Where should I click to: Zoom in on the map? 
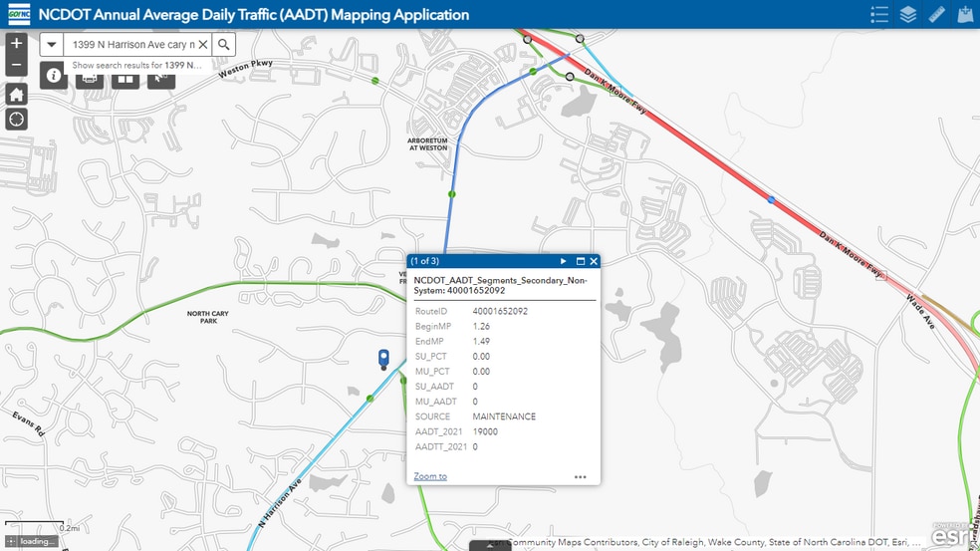[x=16, y=44]
